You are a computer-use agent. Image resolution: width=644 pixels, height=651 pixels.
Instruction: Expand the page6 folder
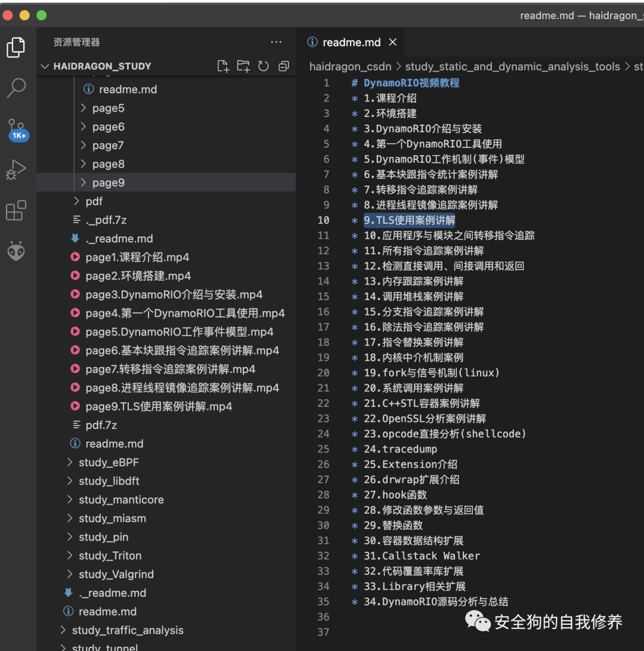click(x=166, y=127)
